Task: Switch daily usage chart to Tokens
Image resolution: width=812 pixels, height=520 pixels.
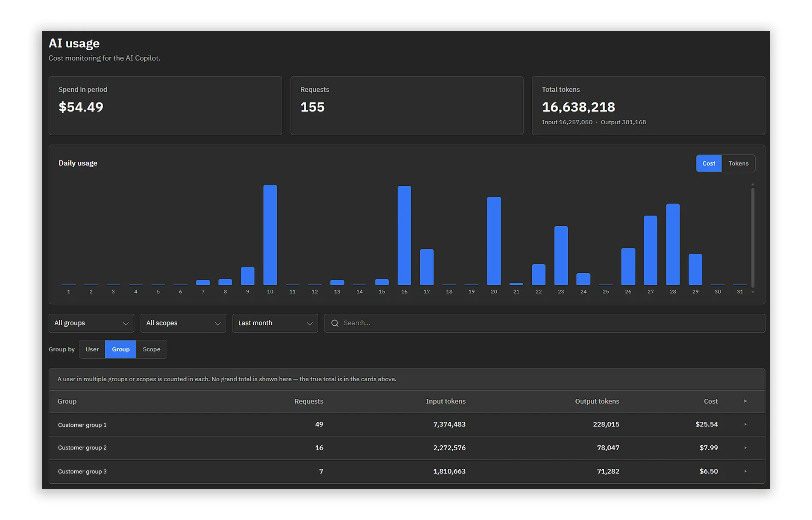Action: (x=738, y=164)
